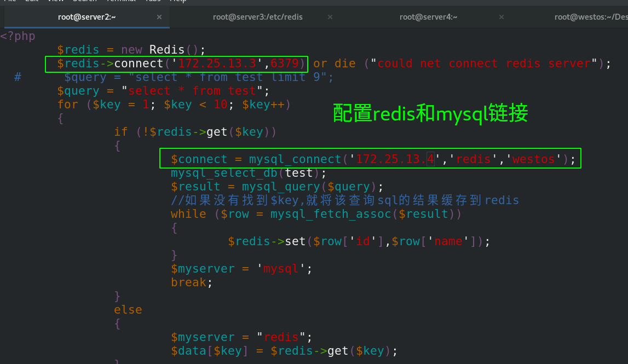628x364 pixels.
Task: Open the Tabs menu
Action: point(153,1)
